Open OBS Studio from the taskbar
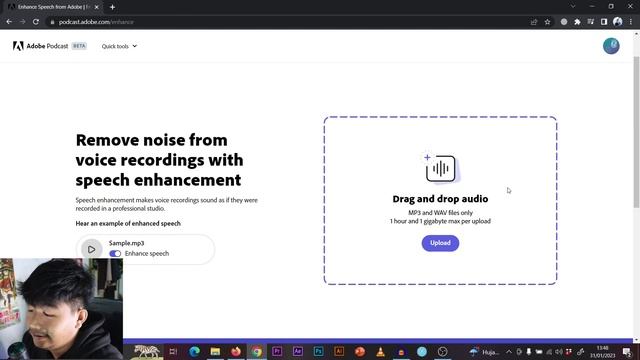The height and width of the screenshot is (360, 640). (x=442, y=351)
